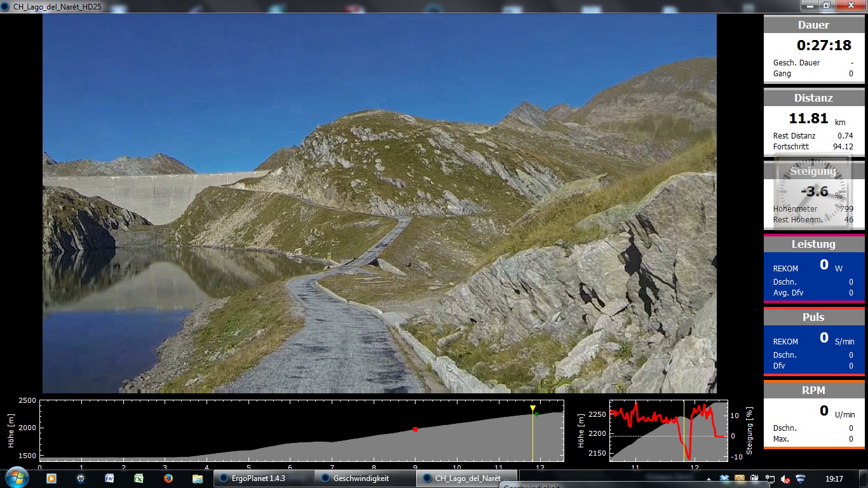Click the yellow position marker on elevation profile
868x488 pixels.
532,408
